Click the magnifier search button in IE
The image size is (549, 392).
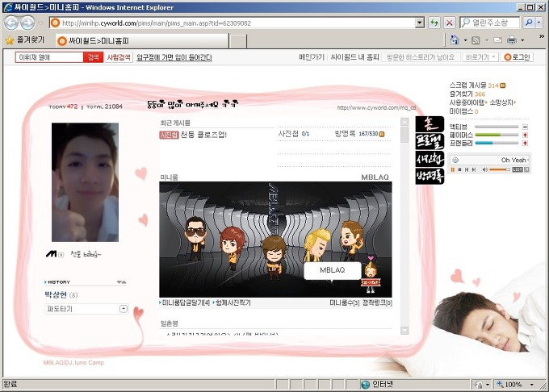pyautogui.click(x=529, y=23)
